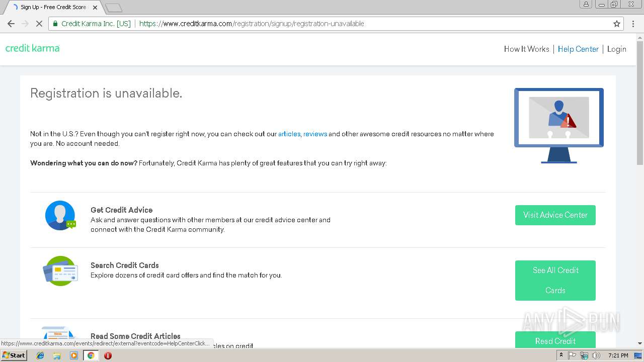This screenshot has height=362, width=644.
Task: Select the Sign Up - Free Credit Score tab
Action: [x=53, y=7]
